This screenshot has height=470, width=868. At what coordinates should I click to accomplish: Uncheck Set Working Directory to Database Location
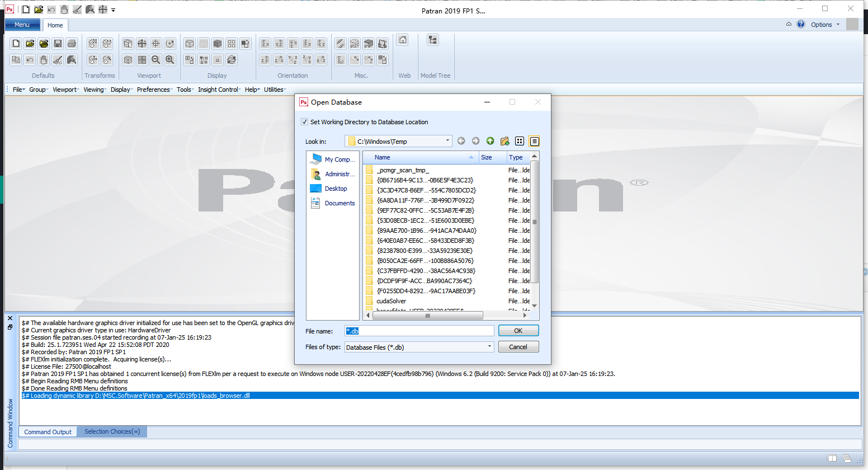tap(304, 122)
